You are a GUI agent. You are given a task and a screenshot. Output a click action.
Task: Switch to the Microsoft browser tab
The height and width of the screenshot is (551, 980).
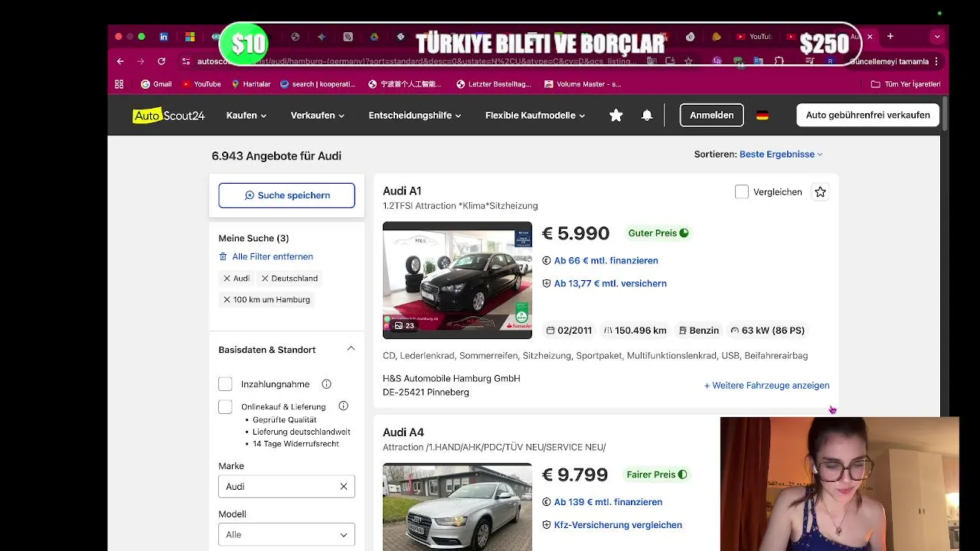point(190,36)
